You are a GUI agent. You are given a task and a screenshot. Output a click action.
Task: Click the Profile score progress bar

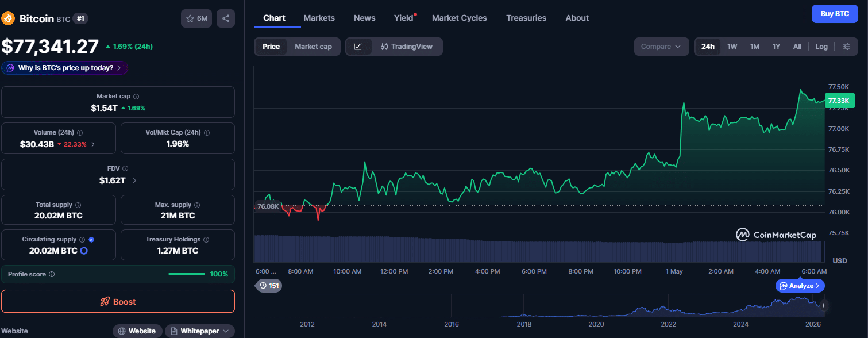[x=187, y=274]
